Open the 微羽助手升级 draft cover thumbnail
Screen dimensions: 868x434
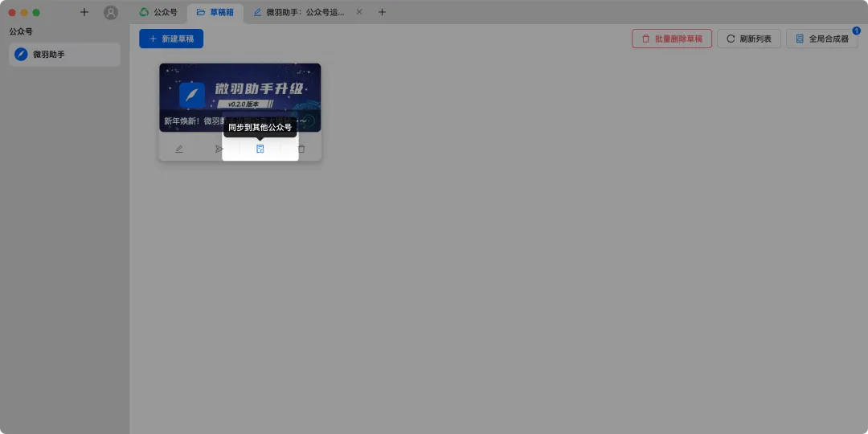point(240,97)
